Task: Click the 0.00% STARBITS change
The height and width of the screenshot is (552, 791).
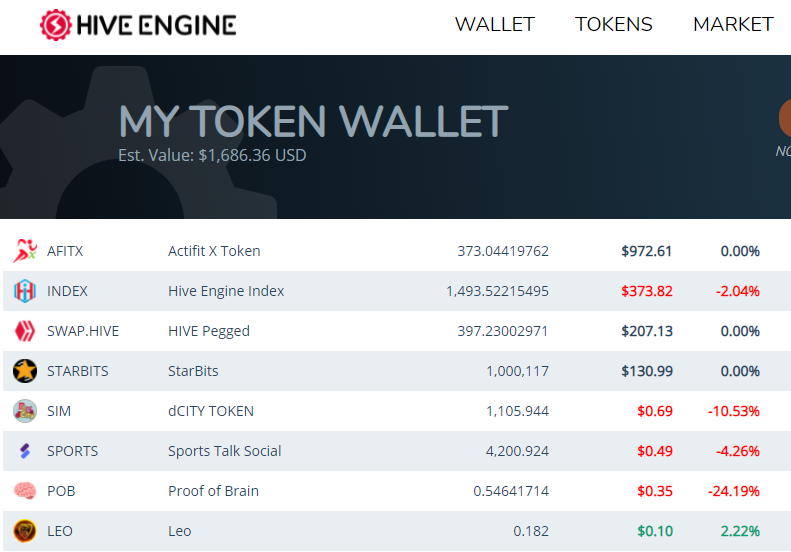Action: [740, 371]
